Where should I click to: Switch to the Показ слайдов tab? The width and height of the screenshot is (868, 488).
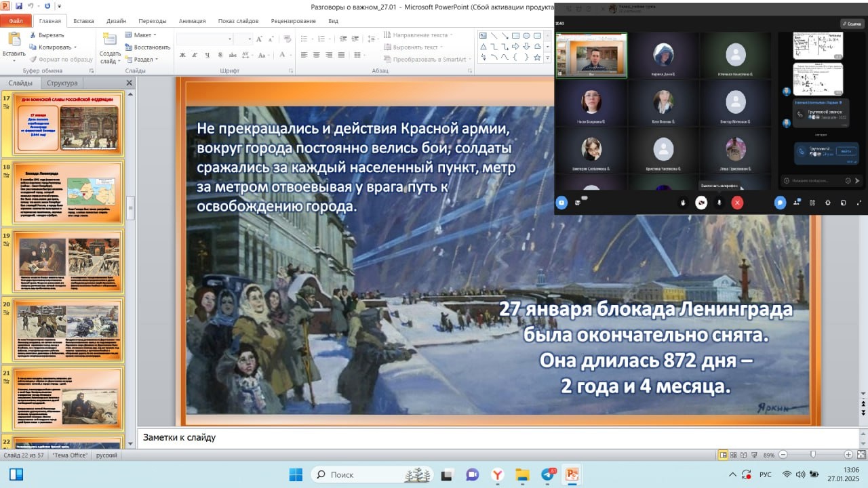240,21
